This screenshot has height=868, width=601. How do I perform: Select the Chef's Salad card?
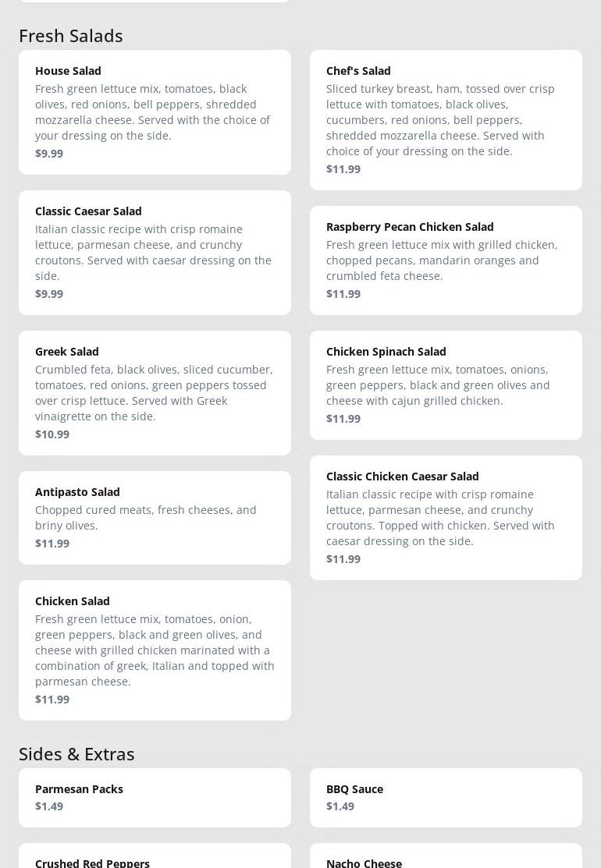tap(446, 119)
